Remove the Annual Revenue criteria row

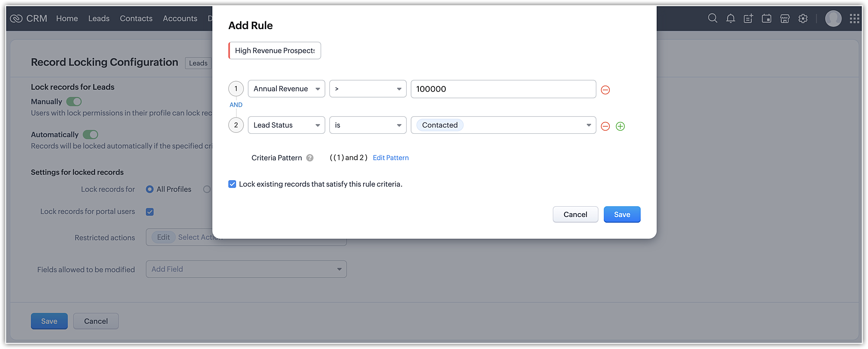point(605,90)
